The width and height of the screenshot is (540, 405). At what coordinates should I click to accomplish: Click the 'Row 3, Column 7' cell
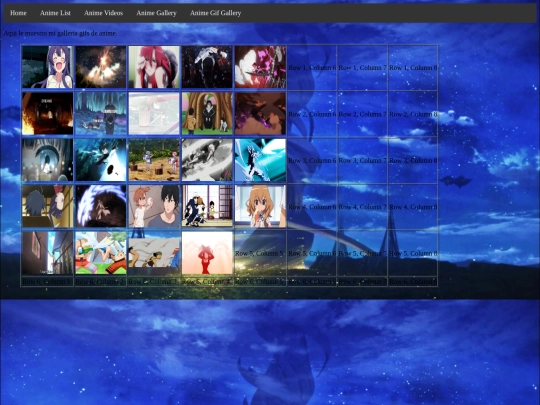[x=362, y=160]
